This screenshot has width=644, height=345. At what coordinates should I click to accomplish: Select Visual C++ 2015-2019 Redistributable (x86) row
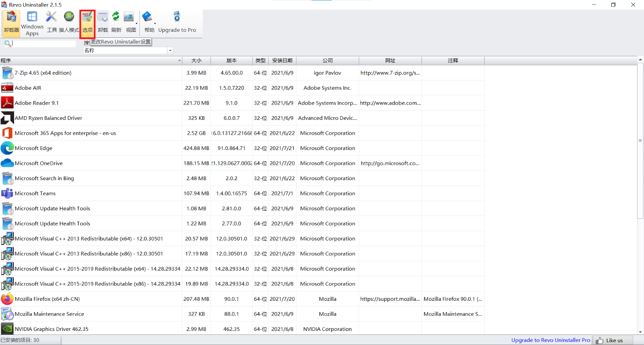[242, 284]
